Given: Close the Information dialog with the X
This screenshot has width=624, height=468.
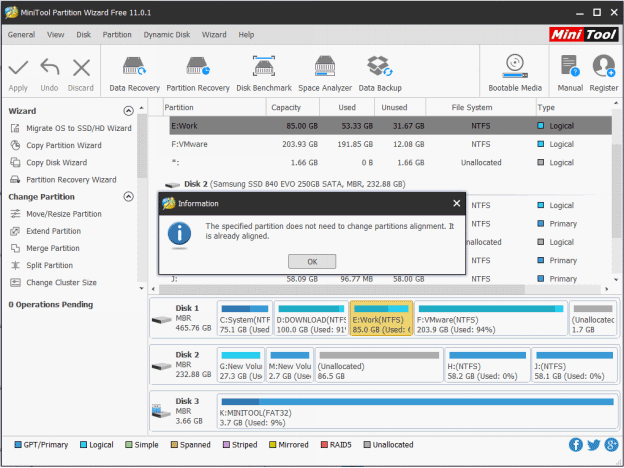Looking at the screenshot, I should point(456,203).
